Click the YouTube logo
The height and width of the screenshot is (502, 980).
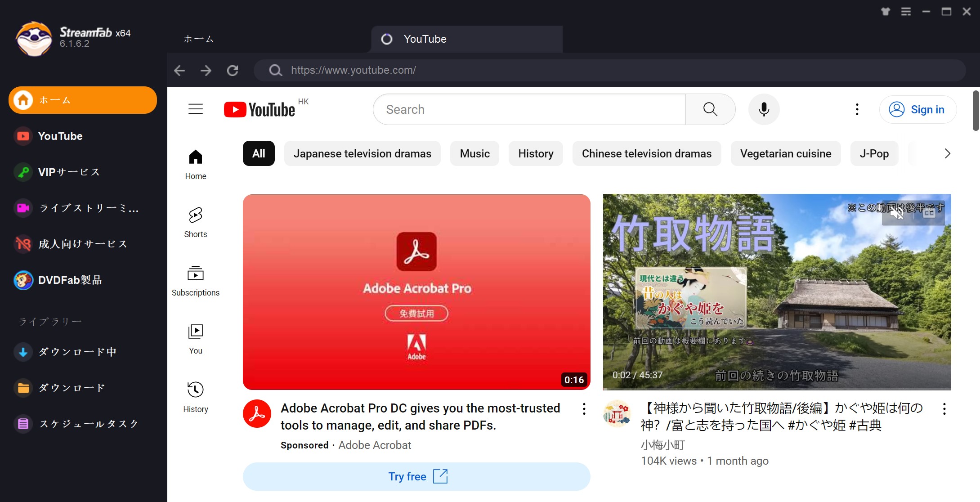260,109
